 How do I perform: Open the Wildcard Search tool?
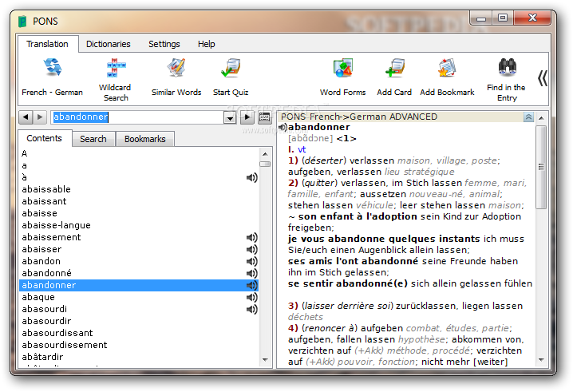point(115,79)
